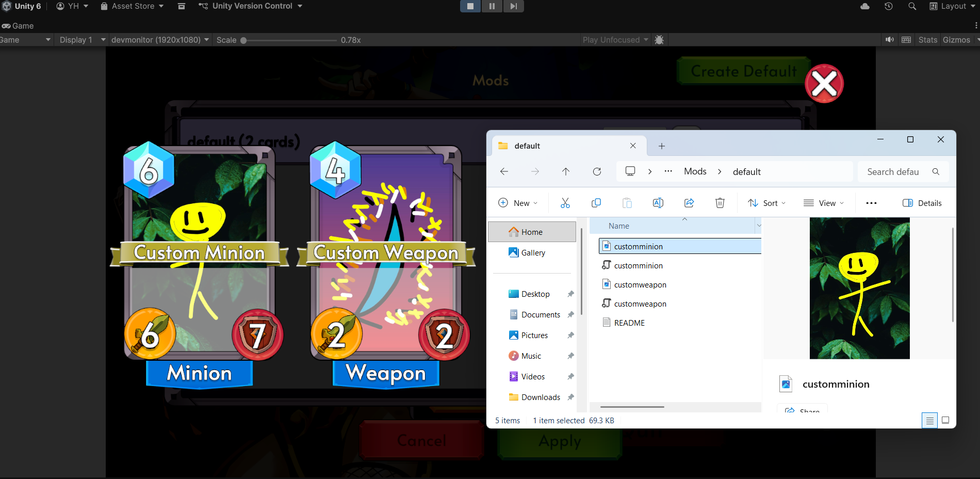The width and height of the screenshot is (980, 479).
Task: Click the Copy icon in Explorer toolbar
Action: (x=596, y=203)
